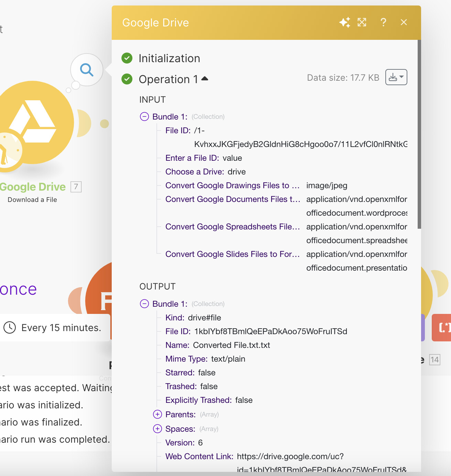
Task: Click log entry 'was finalized.'
Action: tap(41, 422)
